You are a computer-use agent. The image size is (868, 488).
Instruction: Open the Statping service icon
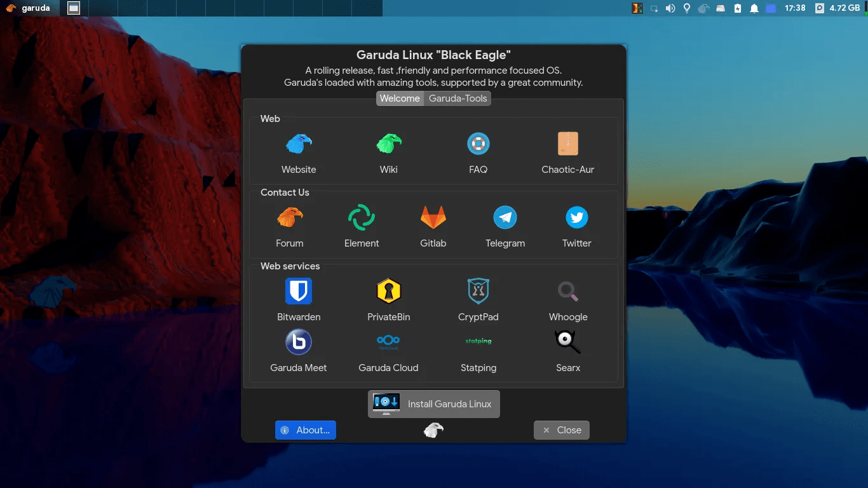coord(478,341)
